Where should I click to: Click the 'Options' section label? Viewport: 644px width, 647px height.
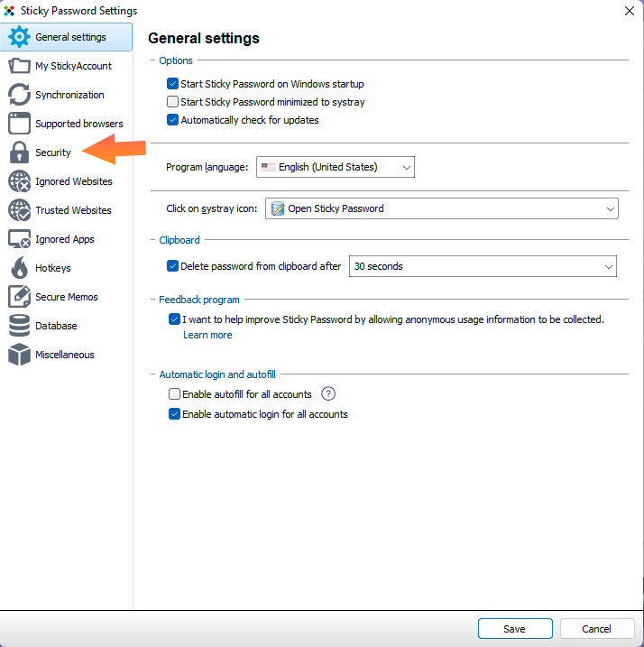(176, 60)
